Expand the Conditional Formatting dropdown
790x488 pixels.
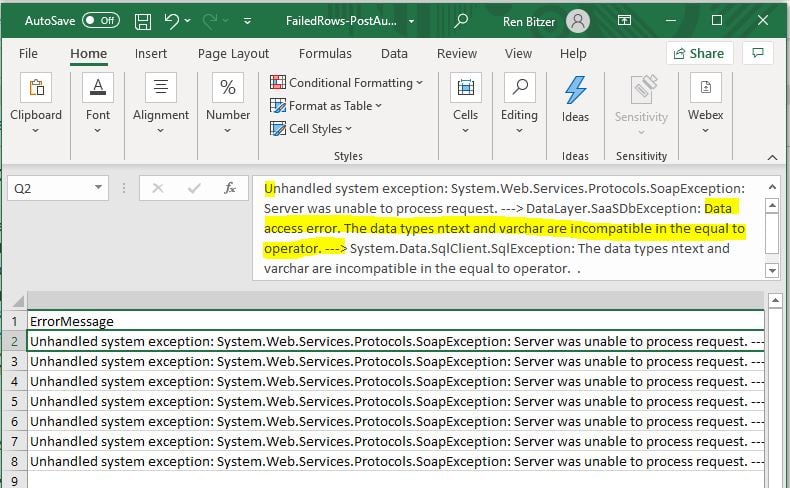pos(346,83)
